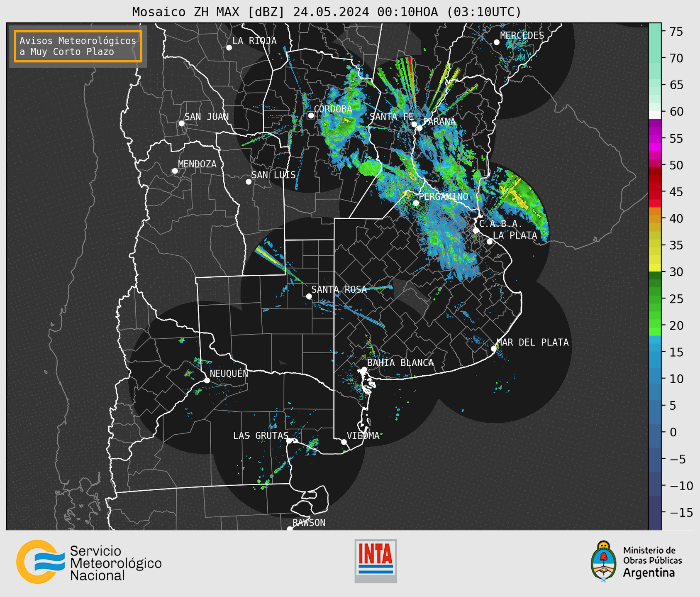Click the MAR DEL PLATA label text
Image resolution: width=700 pixels, height=597 pixels.
532,343
